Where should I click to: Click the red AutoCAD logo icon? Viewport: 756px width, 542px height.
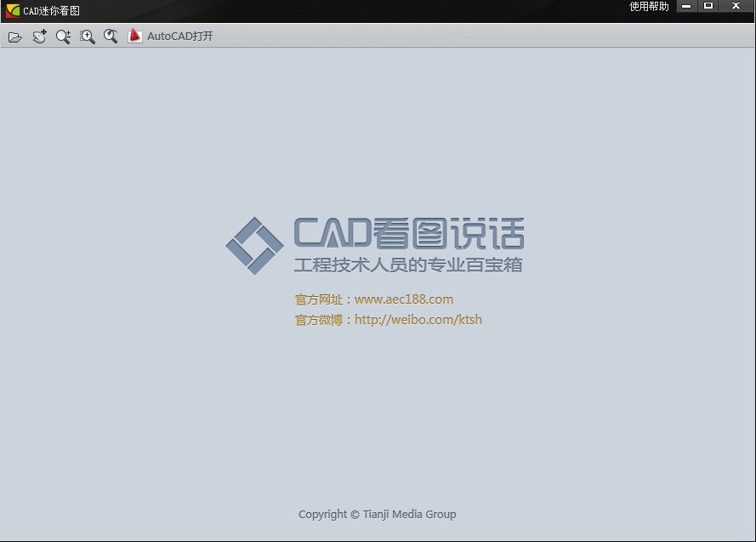(134, 37)
